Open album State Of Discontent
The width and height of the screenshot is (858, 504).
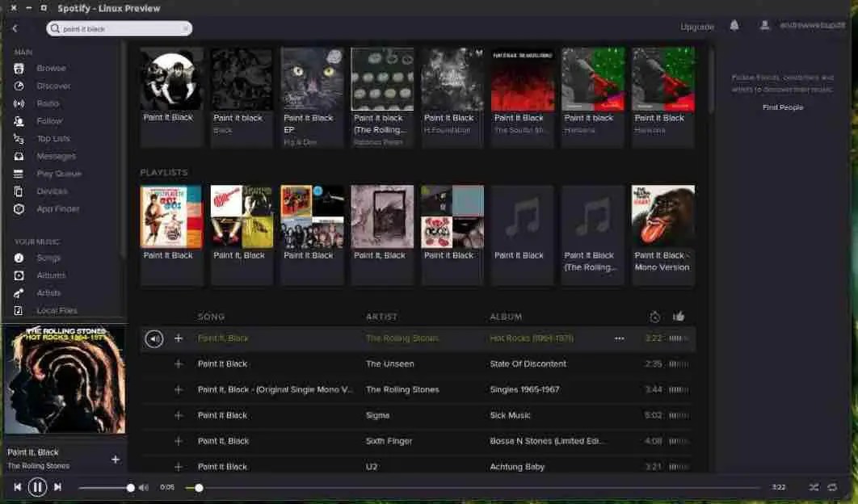[528, 364]
